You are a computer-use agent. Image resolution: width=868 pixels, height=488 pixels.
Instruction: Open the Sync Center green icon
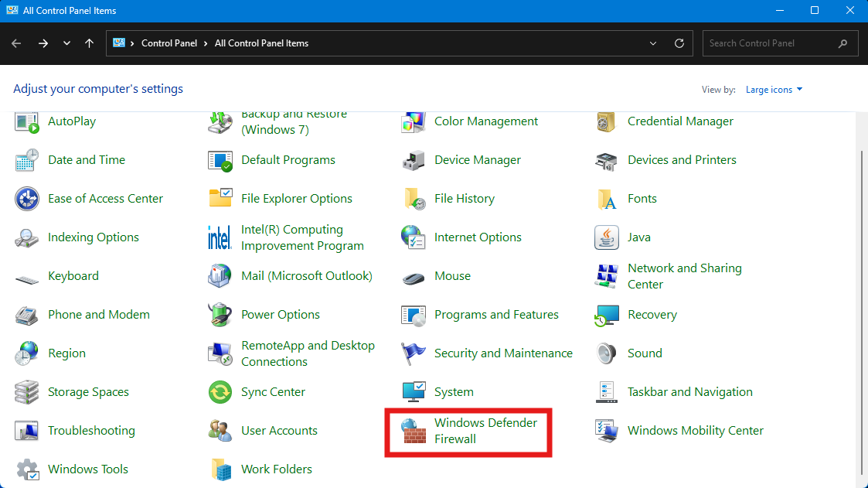click(220, 392)
